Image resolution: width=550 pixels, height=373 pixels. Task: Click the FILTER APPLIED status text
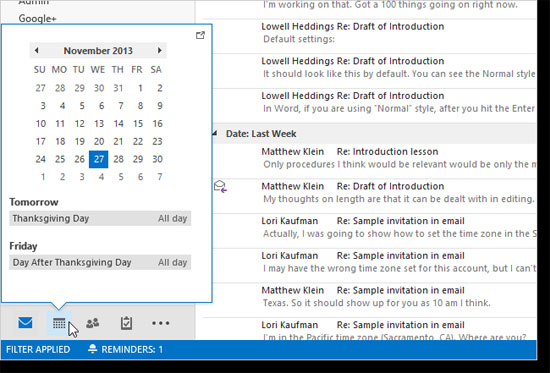click(x=38, y=349)
